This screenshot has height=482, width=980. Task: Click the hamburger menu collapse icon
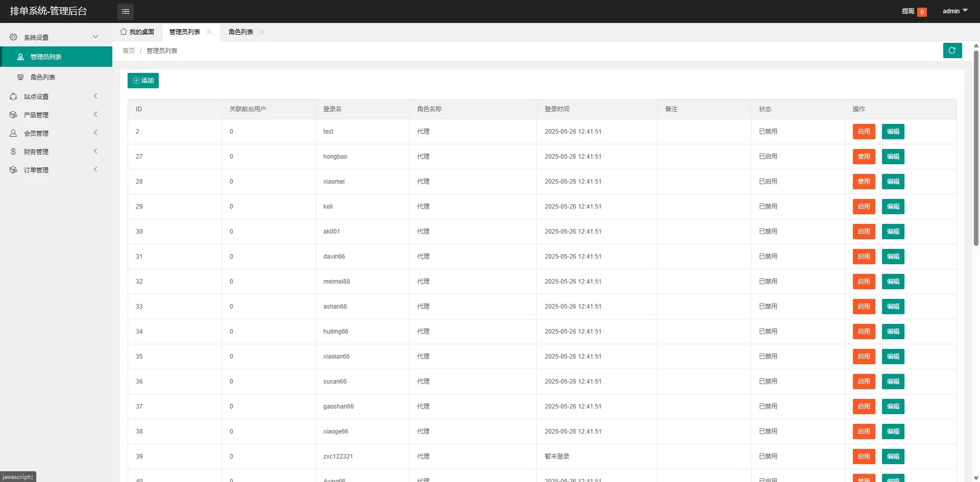[125, 11]
